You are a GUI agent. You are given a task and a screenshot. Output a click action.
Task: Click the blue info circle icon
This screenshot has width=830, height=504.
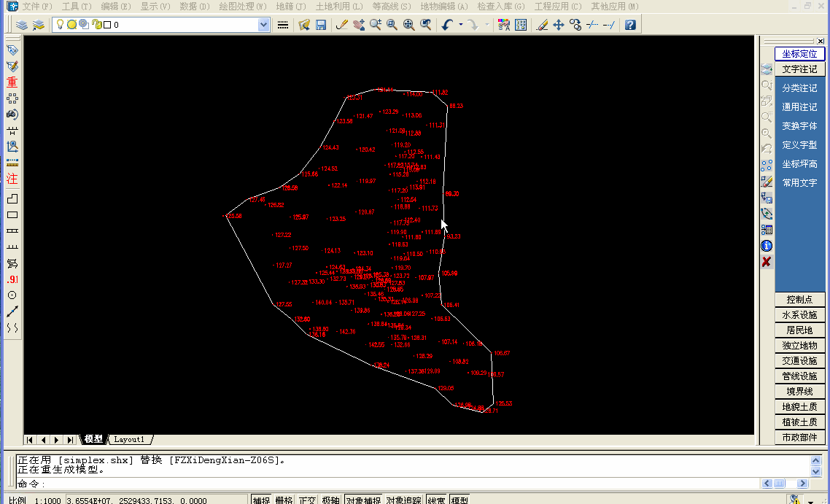(x=766, y=246)
